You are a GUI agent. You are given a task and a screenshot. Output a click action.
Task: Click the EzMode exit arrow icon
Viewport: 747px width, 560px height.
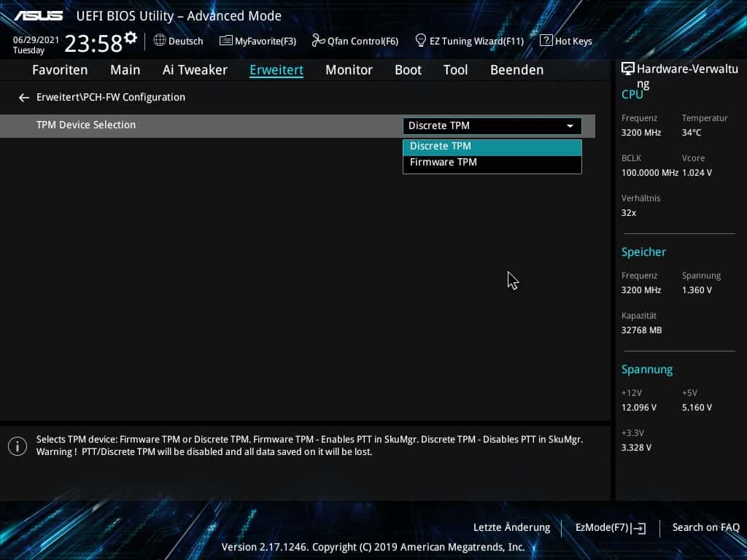click(x=638, y=528)
